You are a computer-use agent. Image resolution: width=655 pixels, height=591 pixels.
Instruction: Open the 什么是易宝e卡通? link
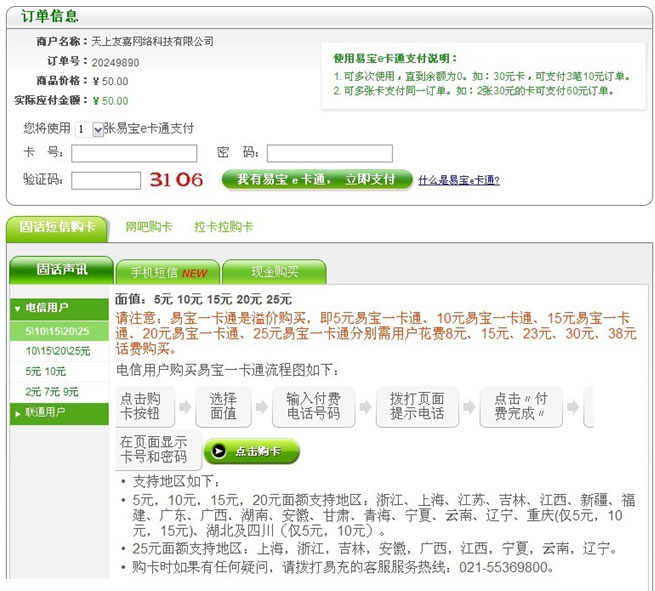coord(459,180)
